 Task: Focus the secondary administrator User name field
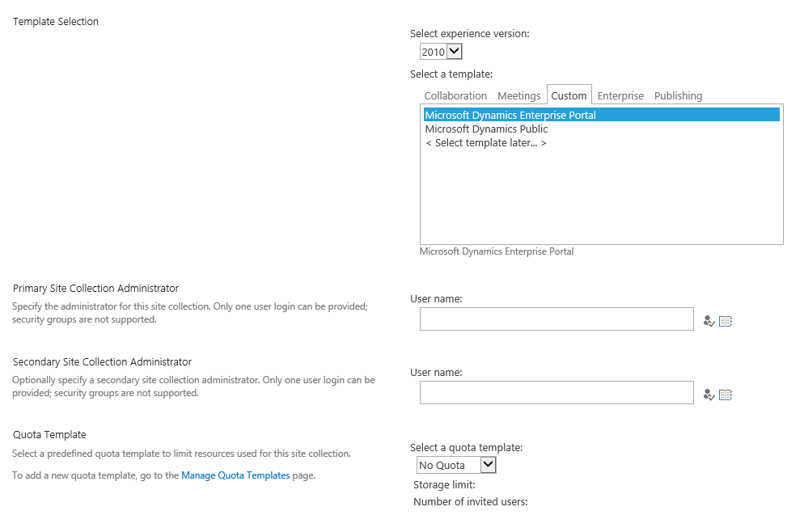[556, 392]
